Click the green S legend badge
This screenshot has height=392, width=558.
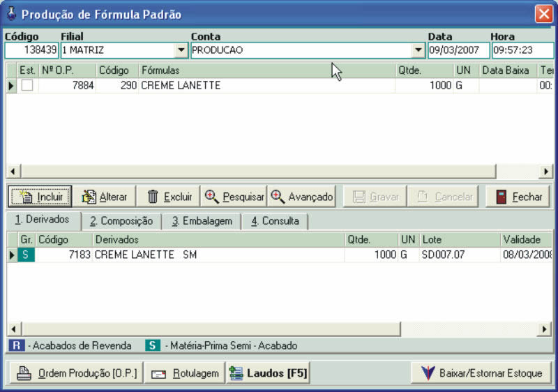click(152, 345)
